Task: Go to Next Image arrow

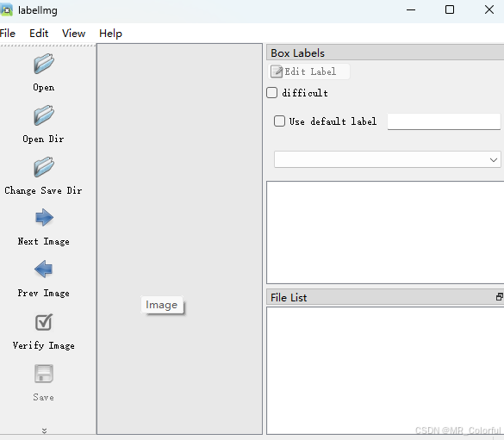Action: [x=44, y=218]
